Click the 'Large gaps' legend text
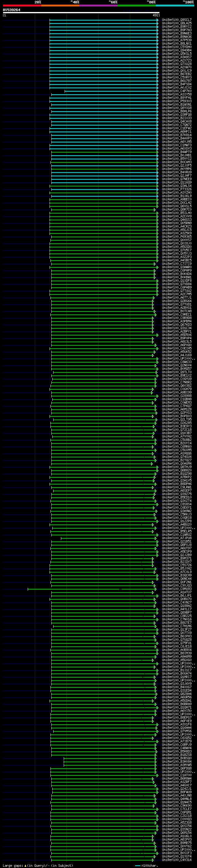 point(13,866)
